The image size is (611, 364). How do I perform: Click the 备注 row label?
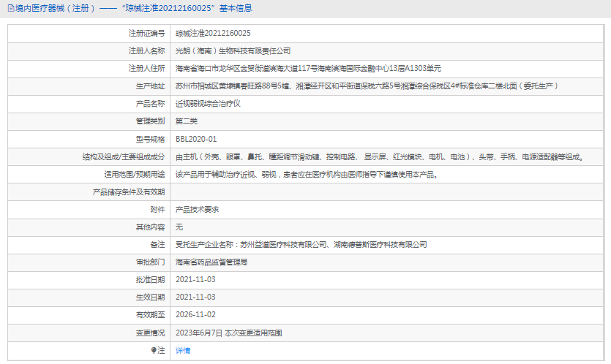point(157,244)
